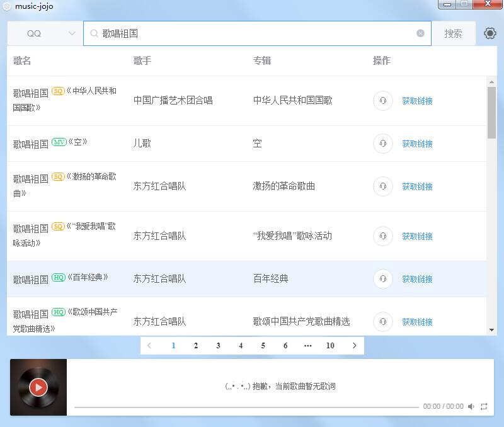Click 获取链接 for 百年经典
The height and width of the screenshot is (427, 504).
click(417, 279)
